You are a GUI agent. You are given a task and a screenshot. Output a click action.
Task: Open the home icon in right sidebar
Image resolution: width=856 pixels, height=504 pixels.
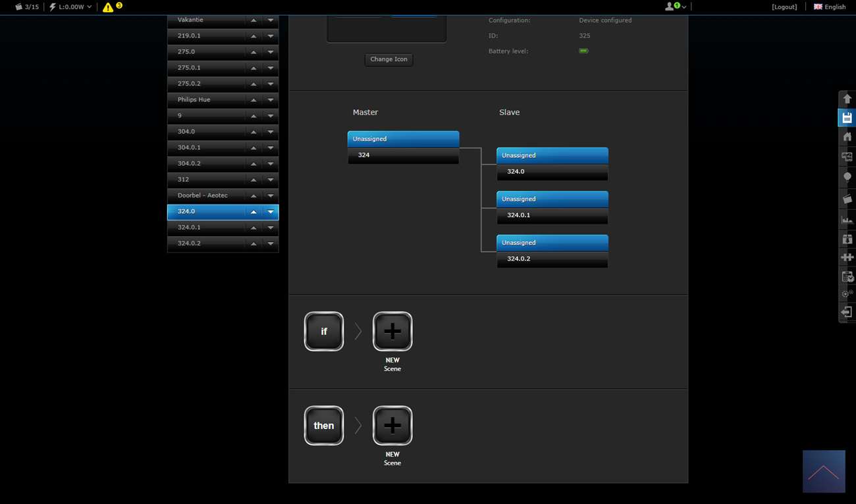pos(847,137)
